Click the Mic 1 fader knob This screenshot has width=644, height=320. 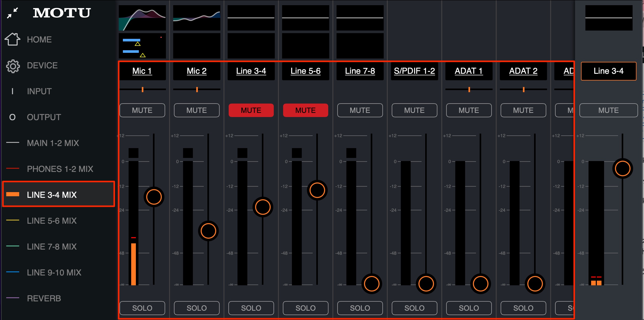coord(154,197)
